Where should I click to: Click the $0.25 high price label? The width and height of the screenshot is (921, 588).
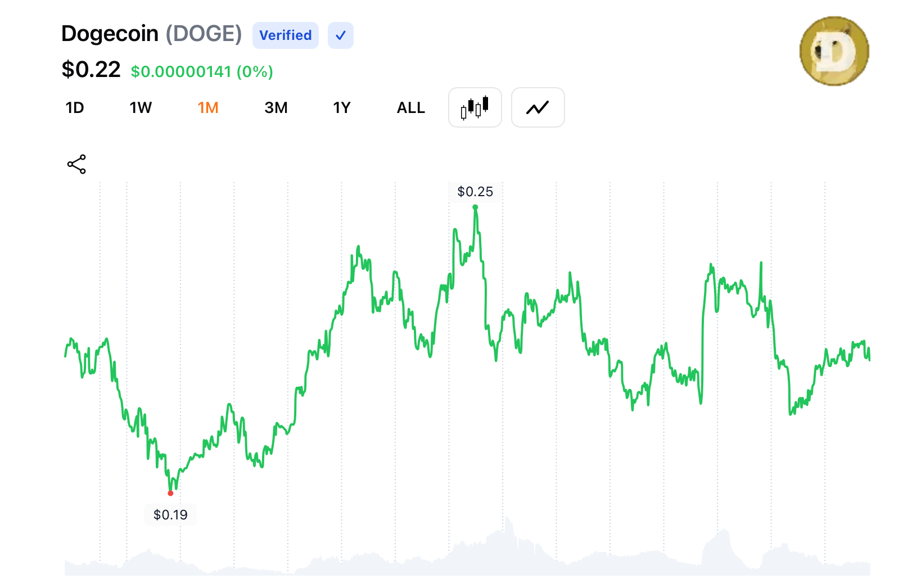point(475,192)
